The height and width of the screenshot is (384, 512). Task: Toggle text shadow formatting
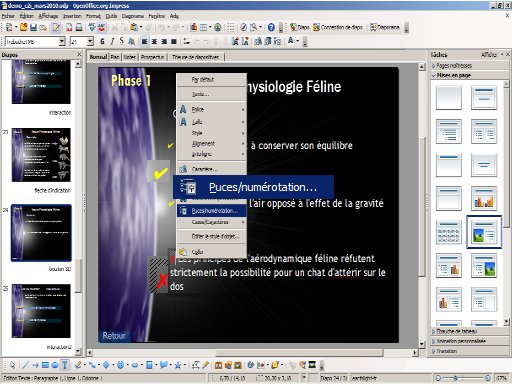tap(131, 42)
